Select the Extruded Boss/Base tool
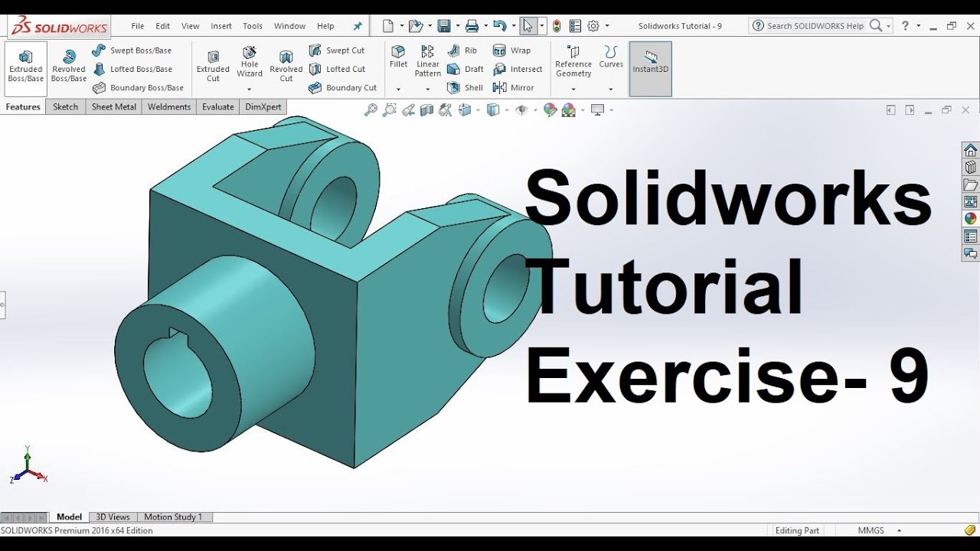This screenshot has height=551, width=980. pyautogui.click(x=26, y=68)
